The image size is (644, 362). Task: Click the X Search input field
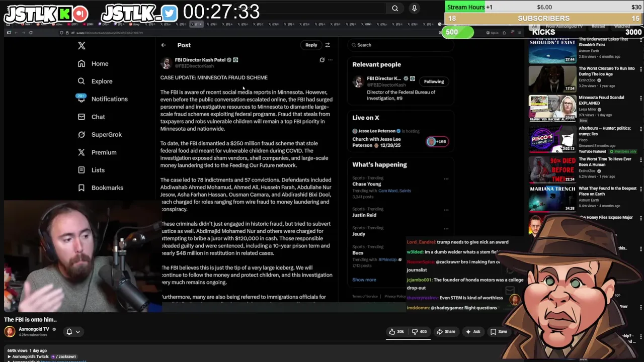tap(400, 45)
